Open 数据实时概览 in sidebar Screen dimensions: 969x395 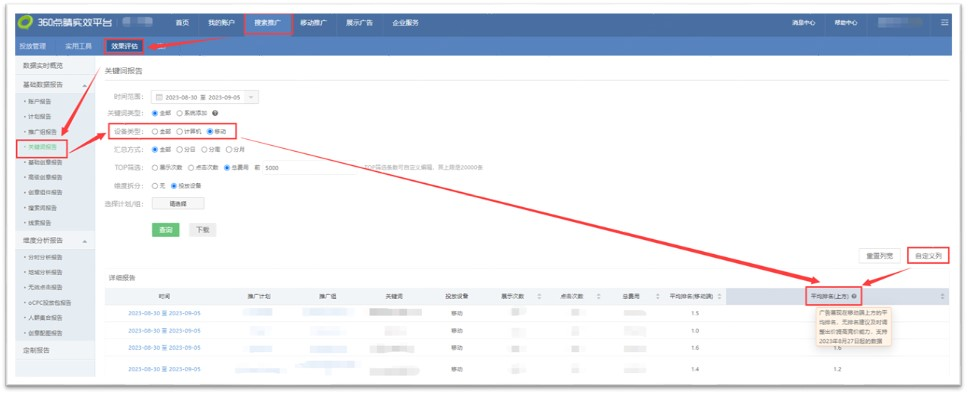pyautogui.click(x=43, y=66)
